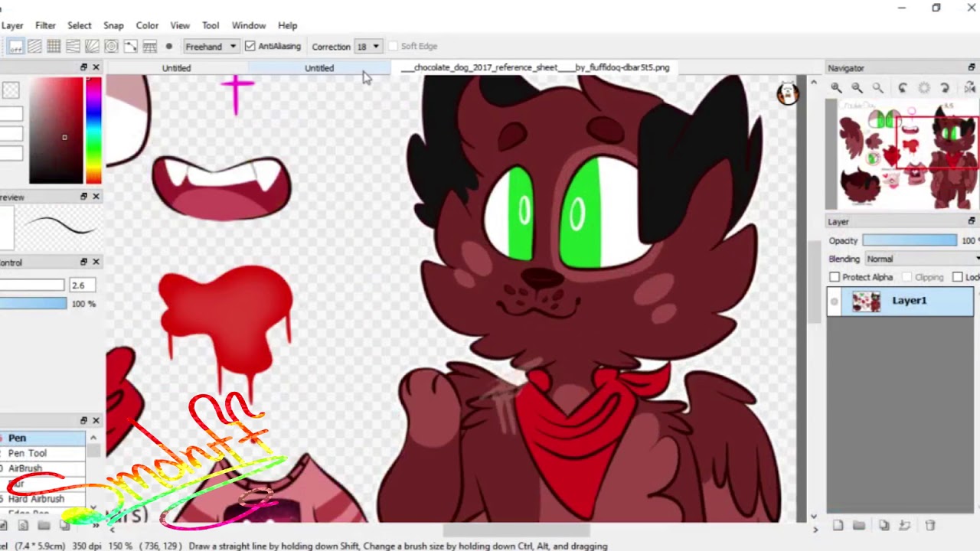This screenshot has width=980, height=551.
Task: Open Correction value dropdown
Action: click(368, 47)
